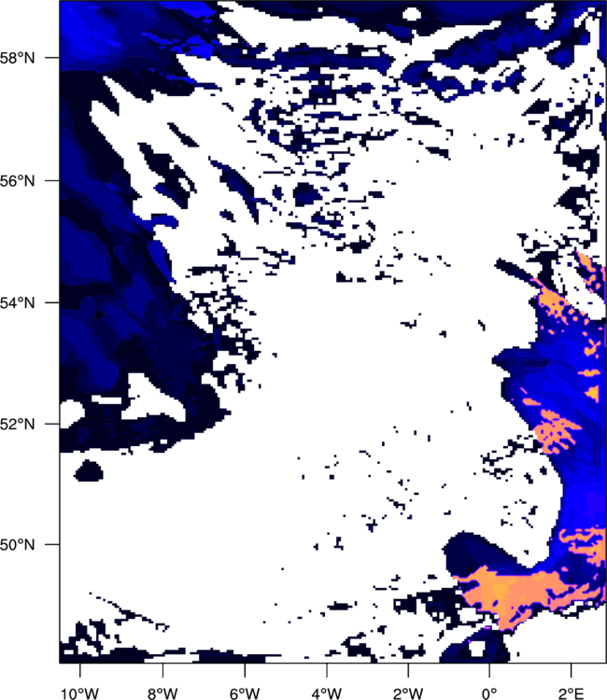
Task: Click the 58°N latitude label
Action: [x=17, y=58]
